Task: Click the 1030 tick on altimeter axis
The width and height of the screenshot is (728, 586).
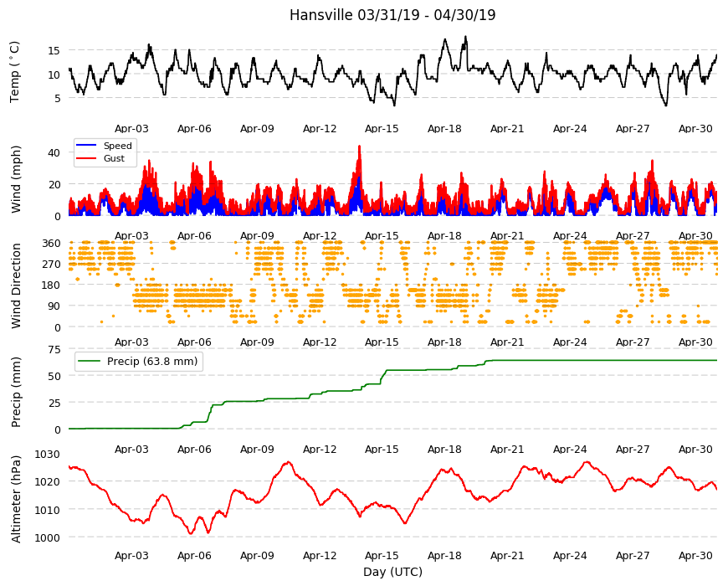Action: pyautogui.click(x=48, y=454)
